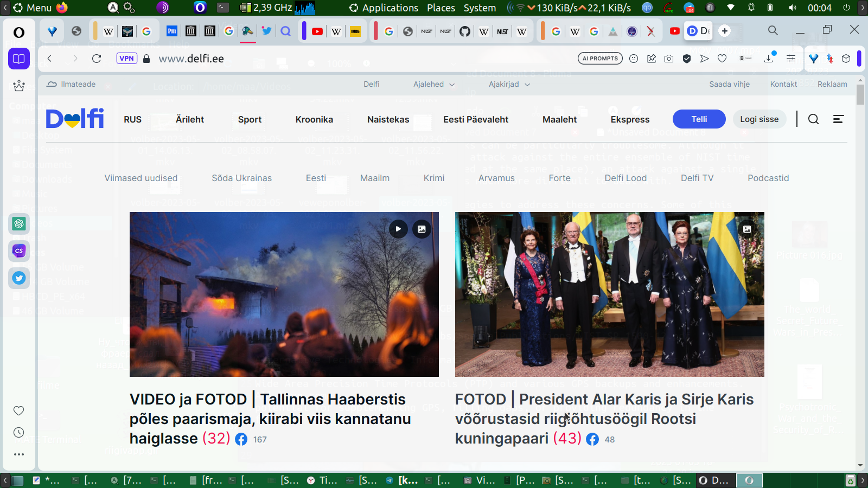This screenshot has width=868, height=488.
Task: Open ChatSonic sidebar icon
Action: coord(19,251)
